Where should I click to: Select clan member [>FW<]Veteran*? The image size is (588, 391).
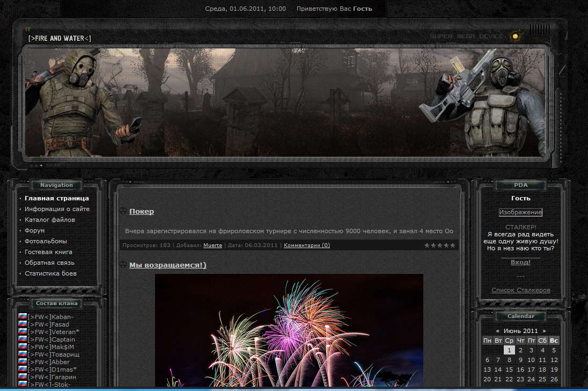point(54,332)
